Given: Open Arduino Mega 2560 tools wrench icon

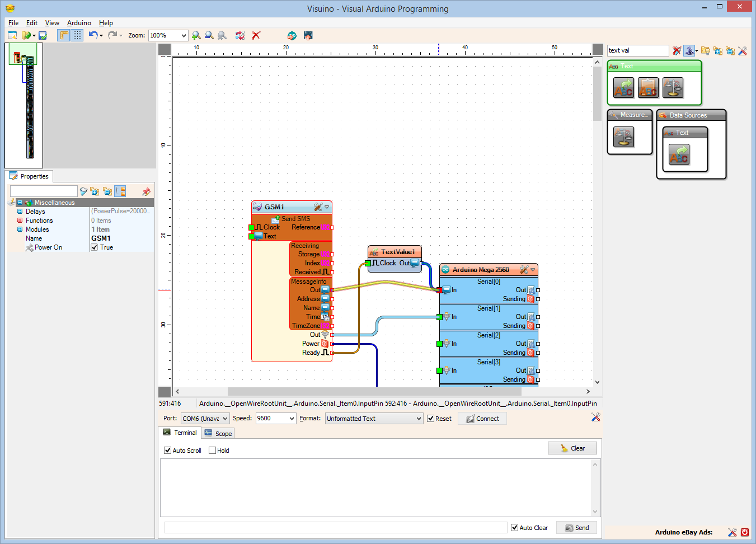Looking at the screenshot, I should 524,270.
